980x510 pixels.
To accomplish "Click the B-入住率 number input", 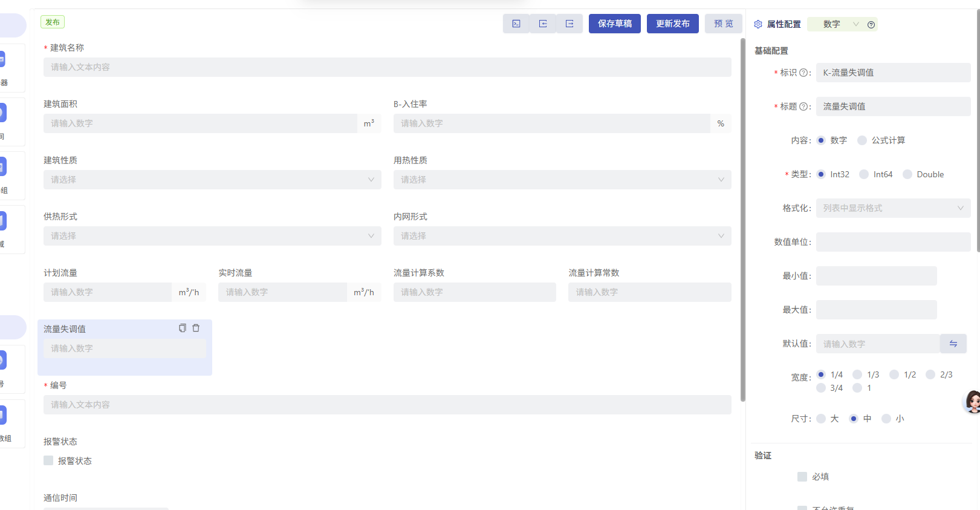I will coord(551,123).
